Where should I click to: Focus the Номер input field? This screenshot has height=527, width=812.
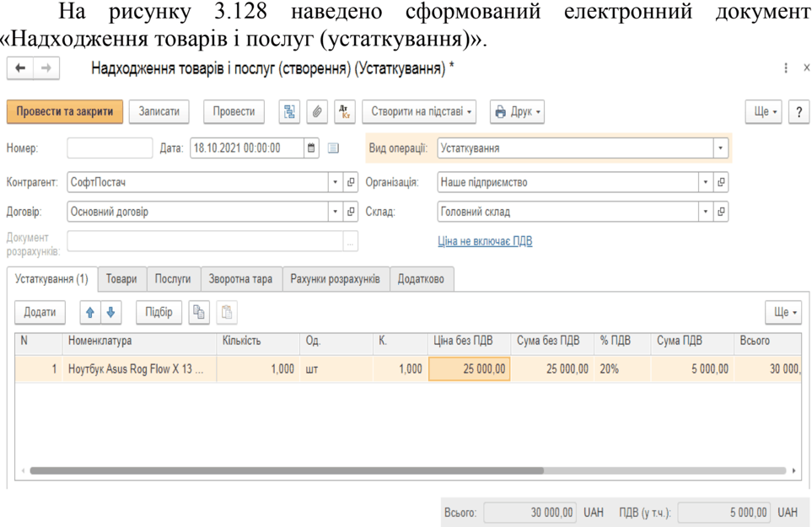(x=110, y=148)
